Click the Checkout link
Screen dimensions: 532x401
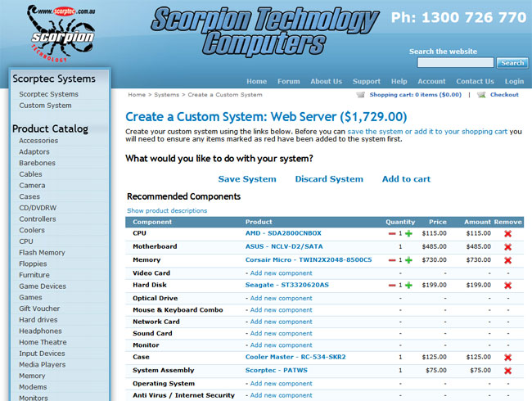coord(504,95)
